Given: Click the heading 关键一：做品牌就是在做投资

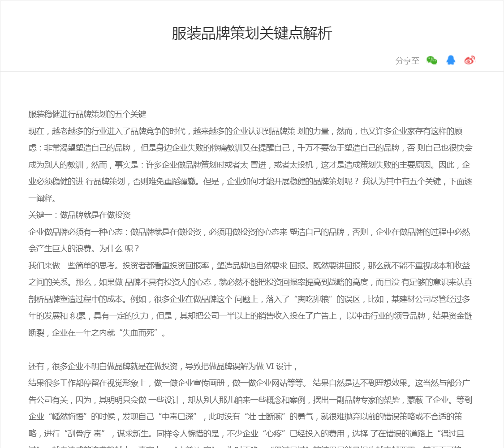Looking at the screenshot, I should click(80, 215).
